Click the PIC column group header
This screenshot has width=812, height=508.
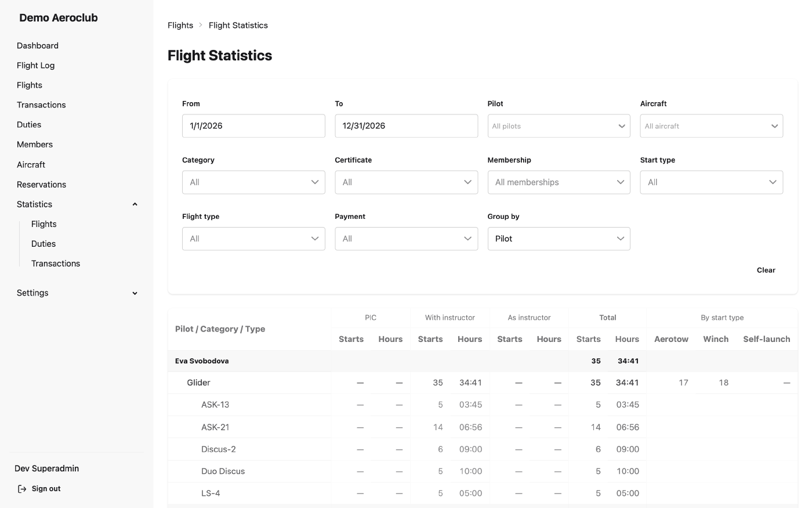tap(371, 318)
